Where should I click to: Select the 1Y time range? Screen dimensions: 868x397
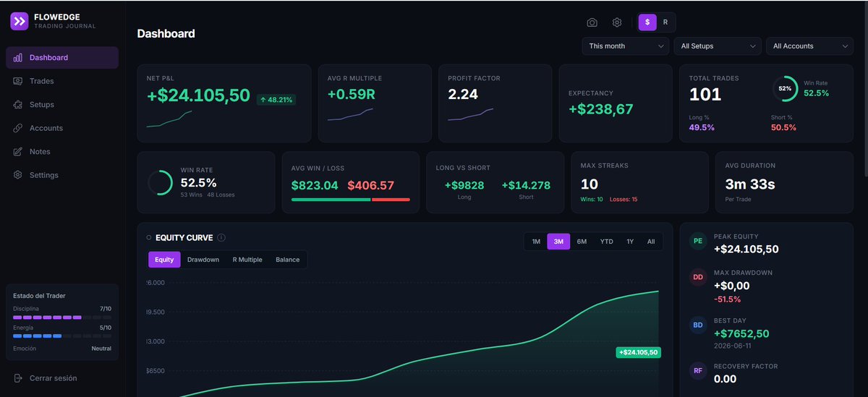tap(630, 242)
